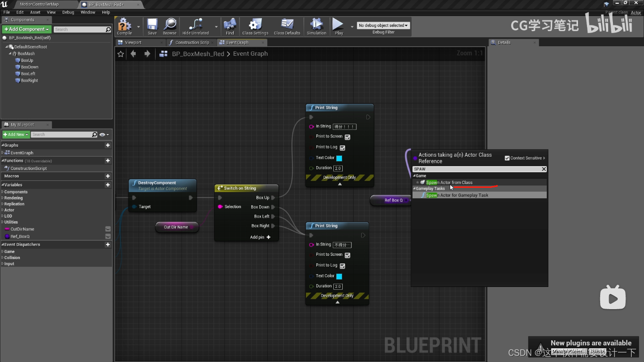The image size is (644, 362).
Task: Toggle Hide Unrelated nodes
Action: click(x=196, y=26)
